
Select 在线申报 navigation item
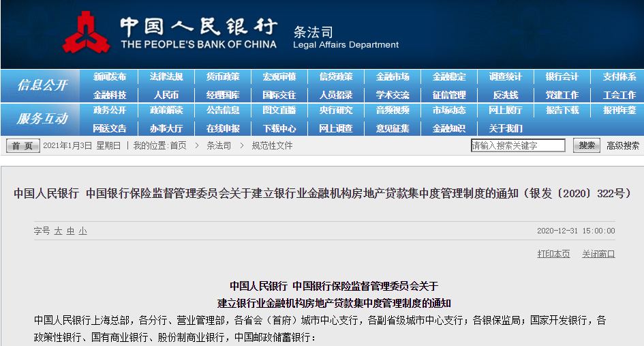(223, 128)
